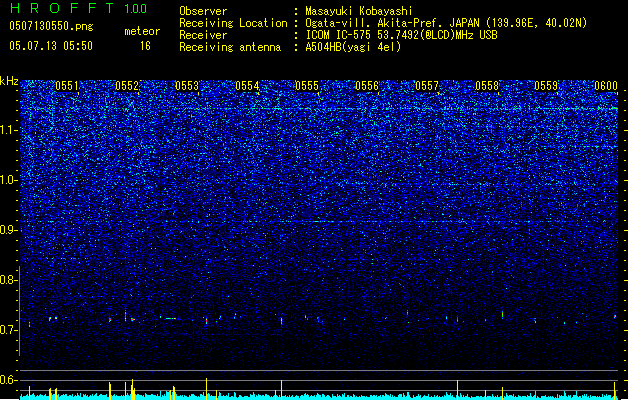Click the 0551 time marker
629x400 pixels.
click(x=67, y=86)
